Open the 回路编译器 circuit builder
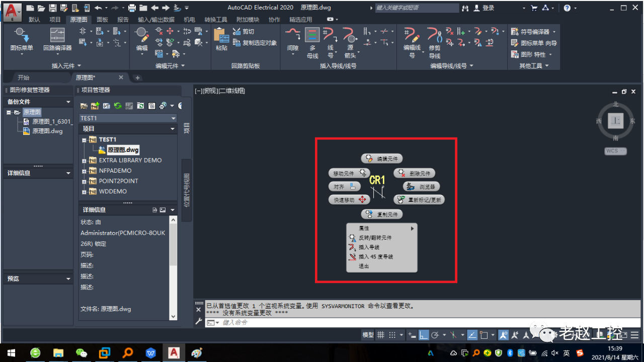The image size is (644, 362). click(57, 39)
